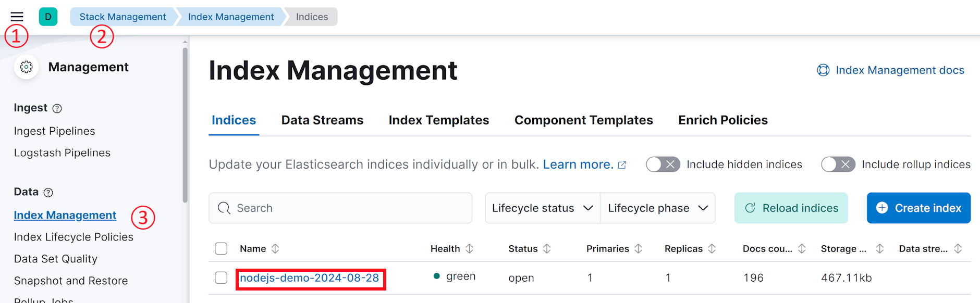The width and height of the screenshot is (980, 303).
Task: Open the nodejs-demo-2024-08-28 index link
Action: coord(309,278)
